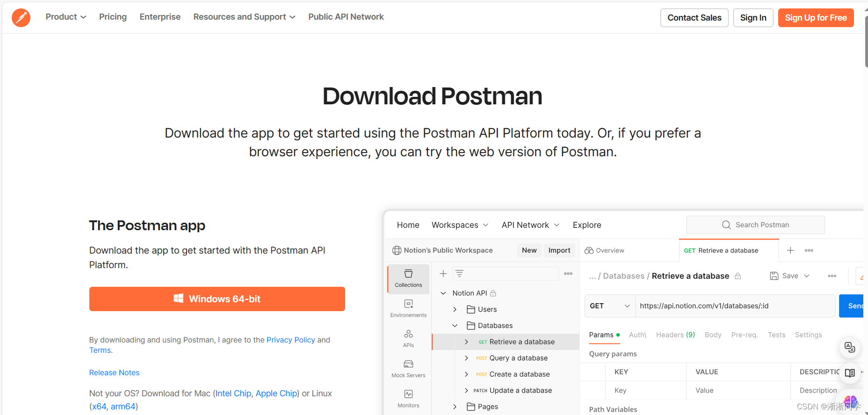Screen dimensions: 868x415
Task: Click the request URL field
Action: pyautogui.click(x=735, y=306)
